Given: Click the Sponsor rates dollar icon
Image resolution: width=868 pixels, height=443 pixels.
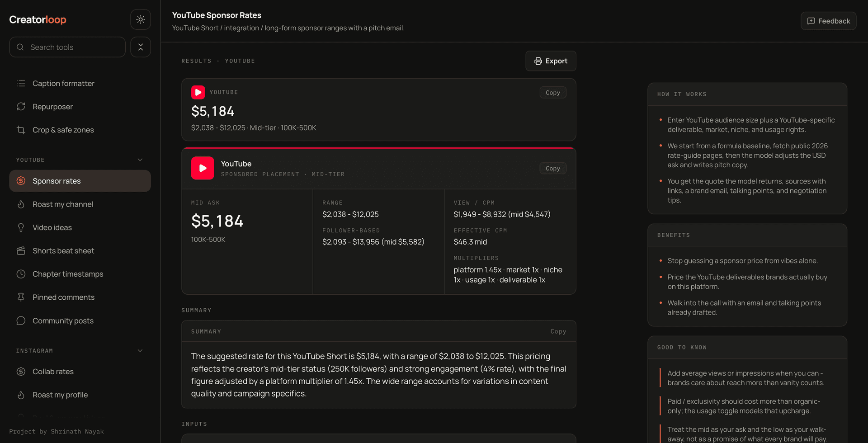Looking at the screenshot, I should pos(21,181).
